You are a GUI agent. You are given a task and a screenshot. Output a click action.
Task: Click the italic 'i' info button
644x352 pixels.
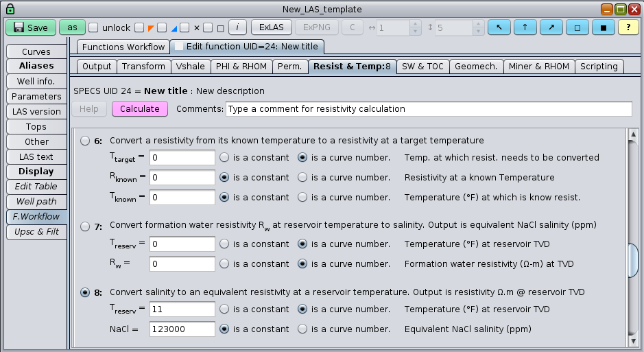coord(237,27)
